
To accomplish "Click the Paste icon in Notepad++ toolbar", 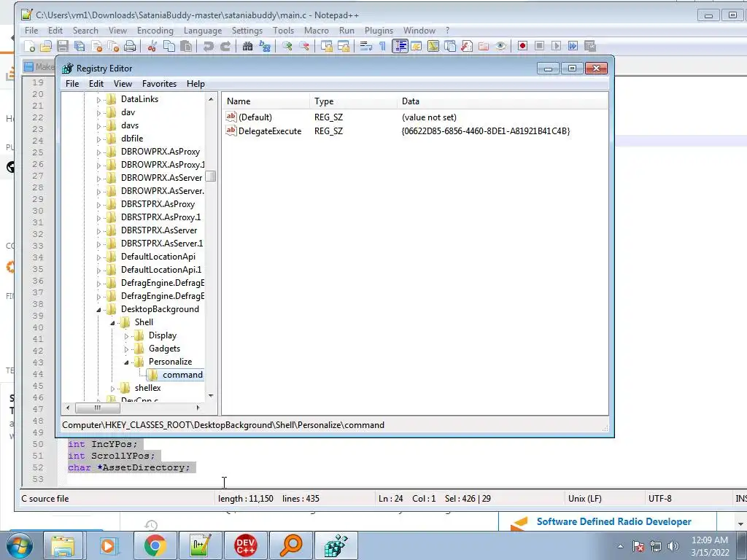I will pyautogui.click(x=186, y=46).
